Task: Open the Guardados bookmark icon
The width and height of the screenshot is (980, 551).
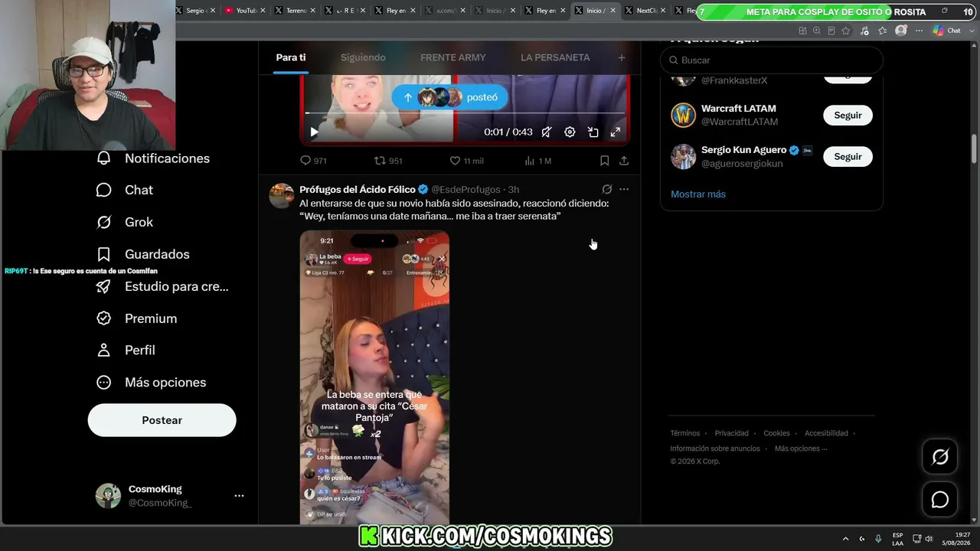Action: (104, 254)
